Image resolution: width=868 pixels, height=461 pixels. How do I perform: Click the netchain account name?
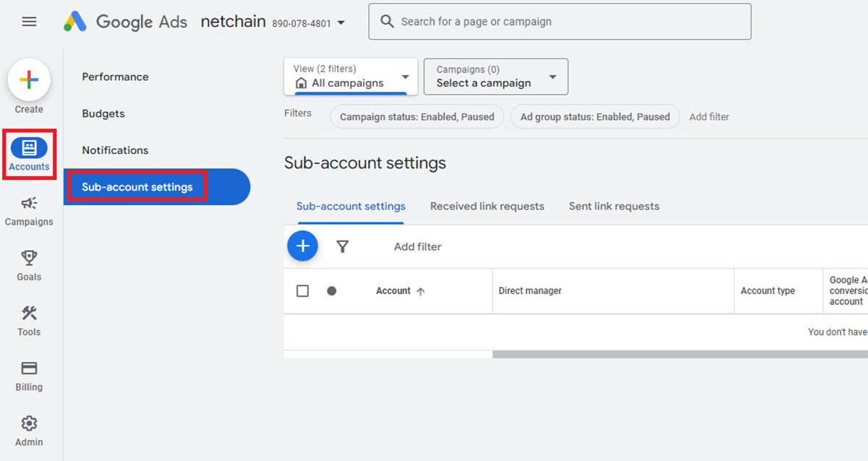point(233,22)
